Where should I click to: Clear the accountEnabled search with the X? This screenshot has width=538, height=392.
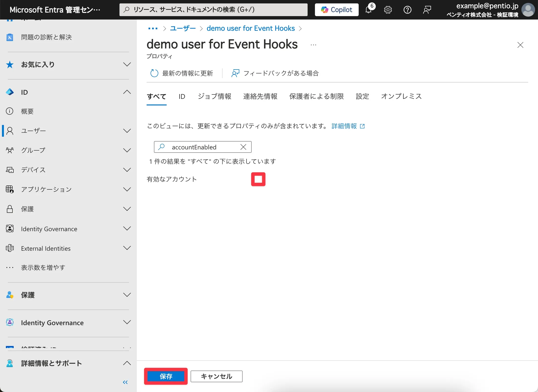click(243, 147)
